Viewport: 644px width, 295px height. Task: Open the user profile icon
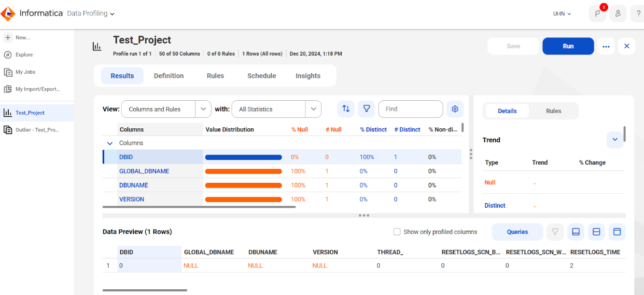(x=618, y=14)
